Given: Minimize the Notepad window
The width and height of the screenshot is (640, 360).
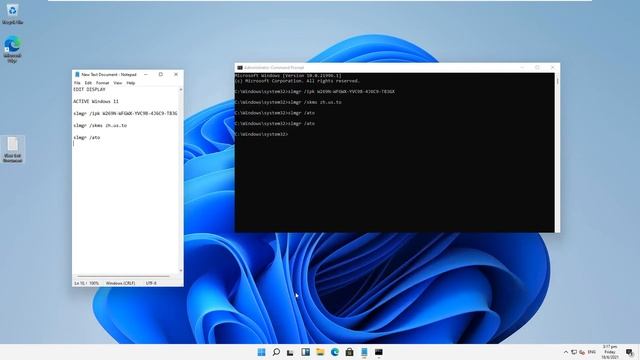Looking at the screenshot, I should coord(146,75).
